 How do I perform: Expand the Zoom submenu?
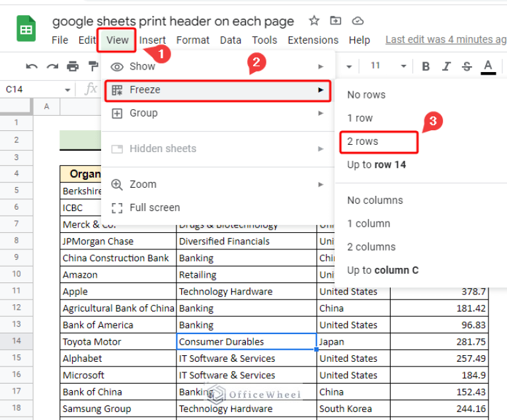tap(217, 185)
